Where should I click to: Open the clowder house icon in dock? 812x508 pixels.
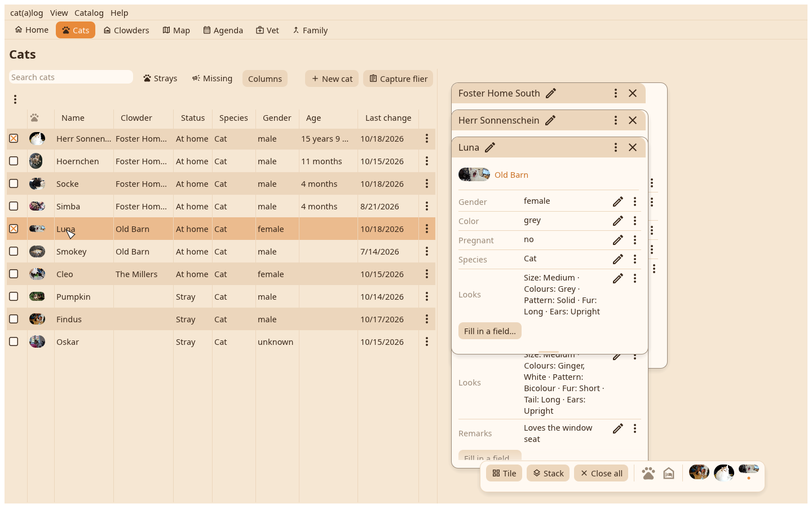[669, 473]
